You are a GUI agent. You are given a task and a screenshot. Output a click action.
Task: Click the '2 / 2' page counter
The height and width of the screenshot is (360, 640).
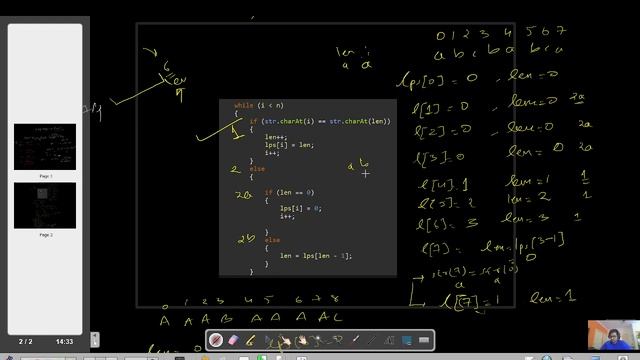pos(26,342)
